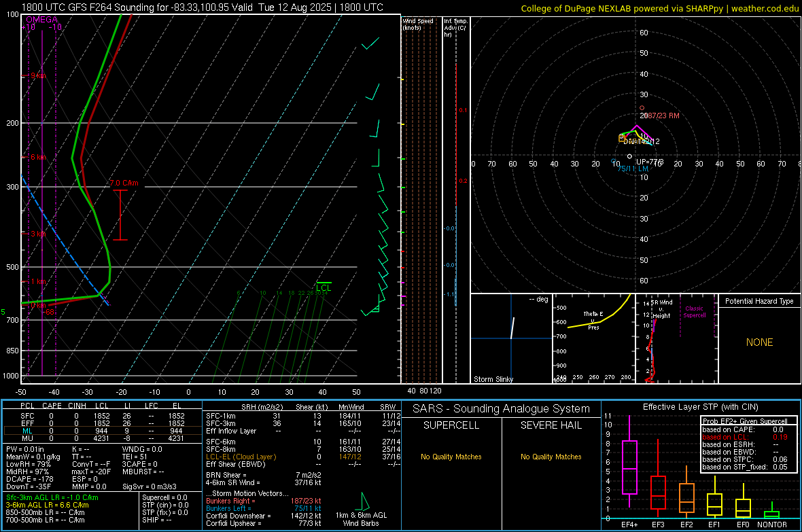
Task: Click the Bunkers Right = 187/23 kt line
Action: tap(264, 501)
